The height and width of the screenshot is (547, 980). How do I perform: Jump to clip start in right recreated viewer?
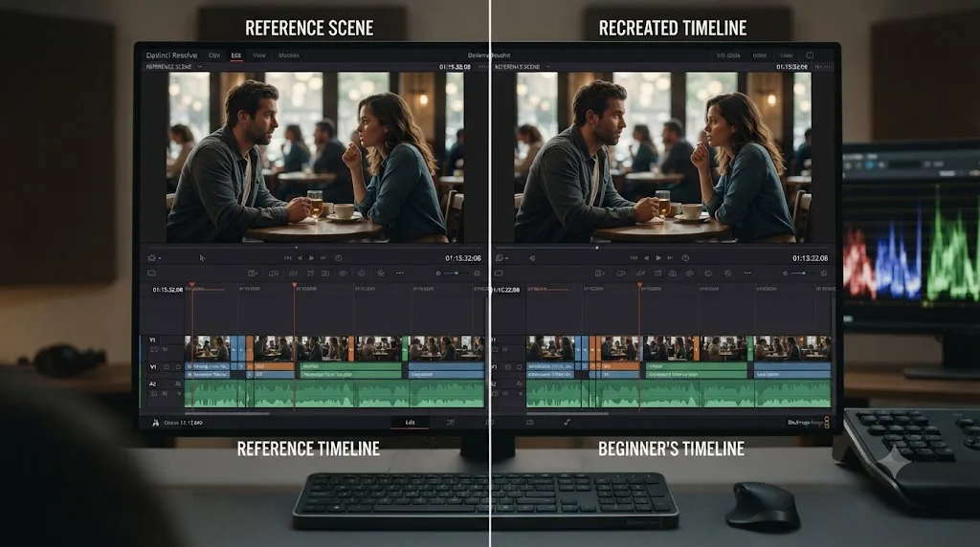[x=634, y=258]
